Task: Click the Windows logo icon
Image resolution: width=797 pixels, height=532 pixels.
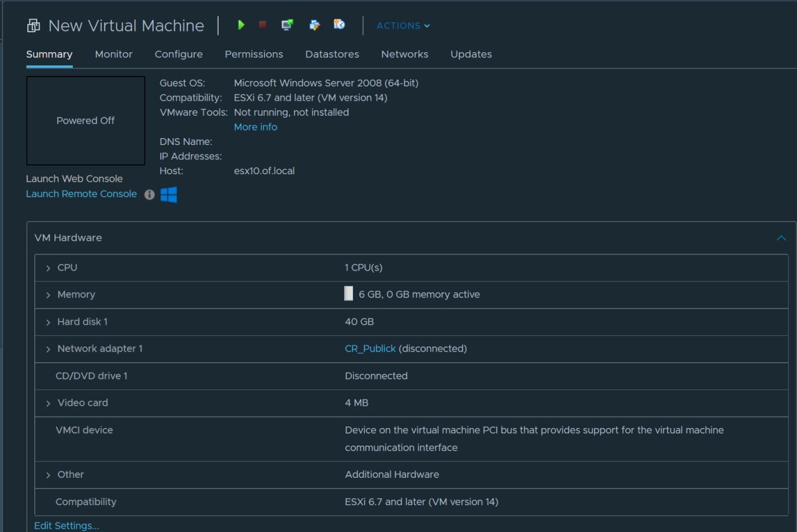Action: click(x=169, y=194)
